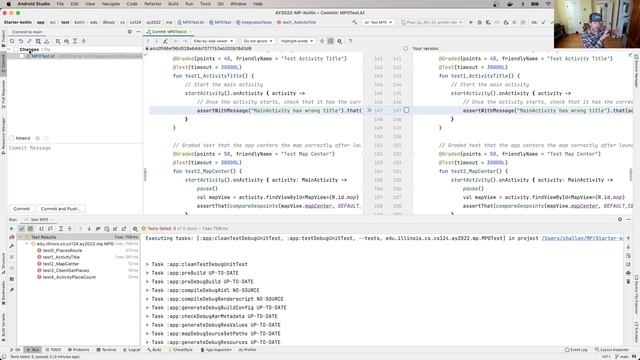
Task: Click the Android Studio menu bar item
Action: (33, 4)
